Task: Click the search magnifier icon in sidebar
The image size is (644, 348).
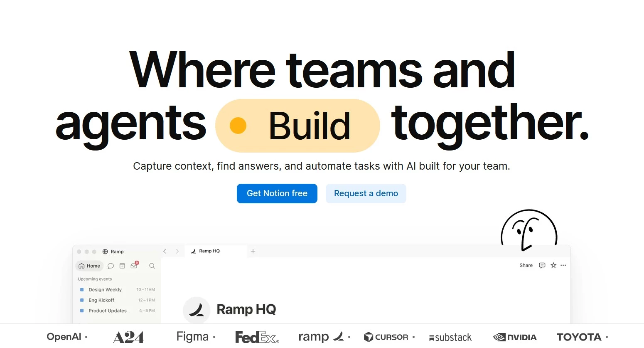Action: pos(152,266)
